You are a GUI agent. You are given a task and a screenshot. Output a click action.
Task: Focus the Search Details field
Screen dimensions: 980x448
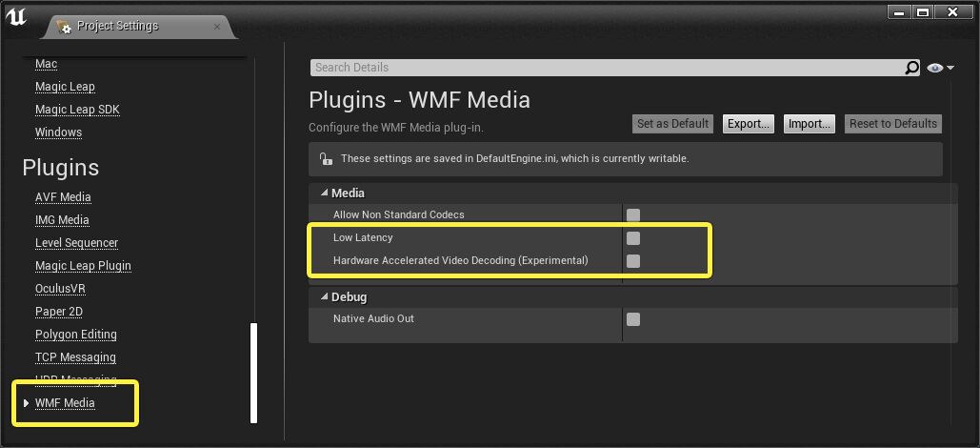[607, 68]
